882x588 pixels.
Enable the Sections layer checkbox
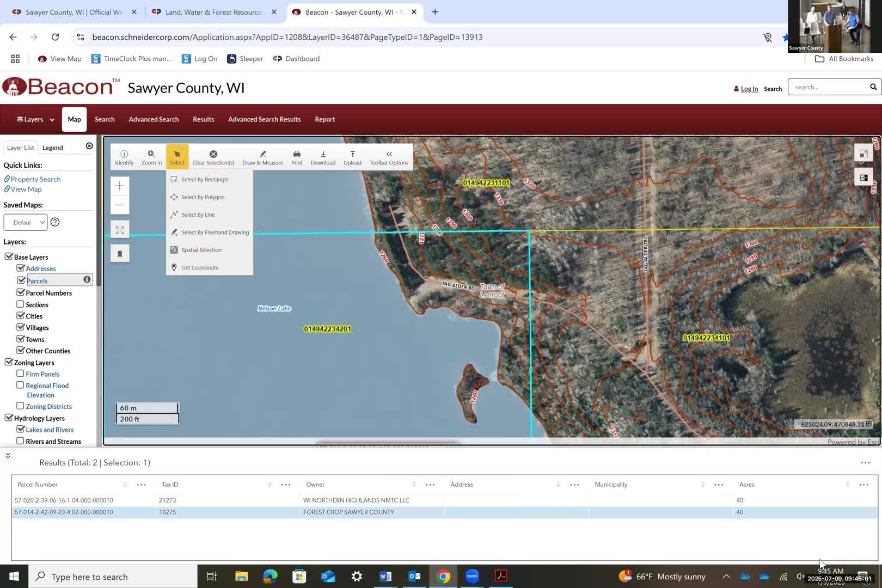point(20,304)
